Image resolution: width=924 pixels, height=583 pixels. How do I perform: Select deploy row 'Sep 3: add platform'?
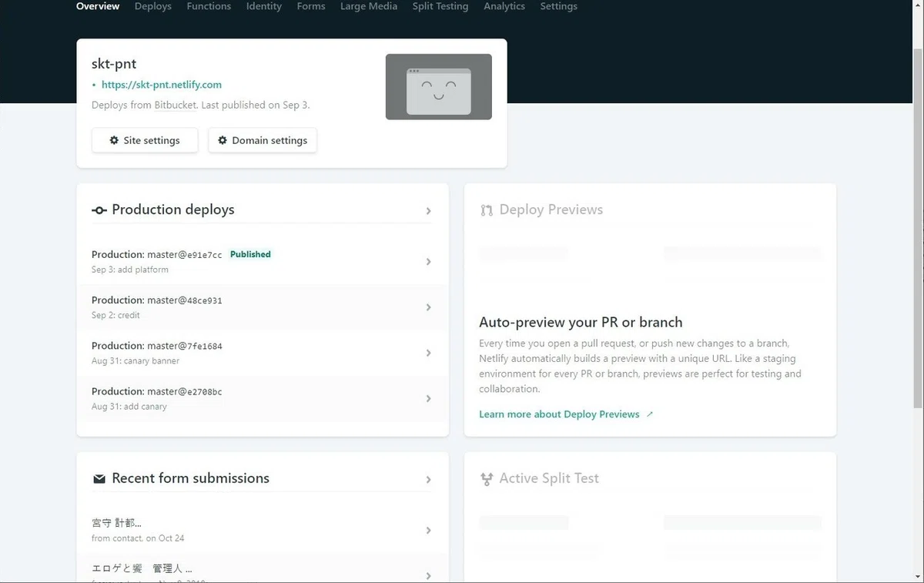click(263, 262)
